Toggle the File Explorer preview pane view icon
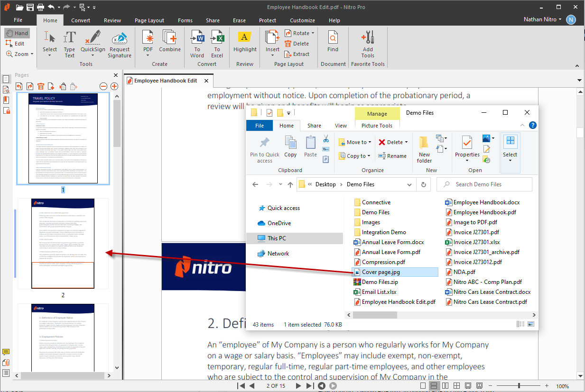 click(x=530, y=324)
